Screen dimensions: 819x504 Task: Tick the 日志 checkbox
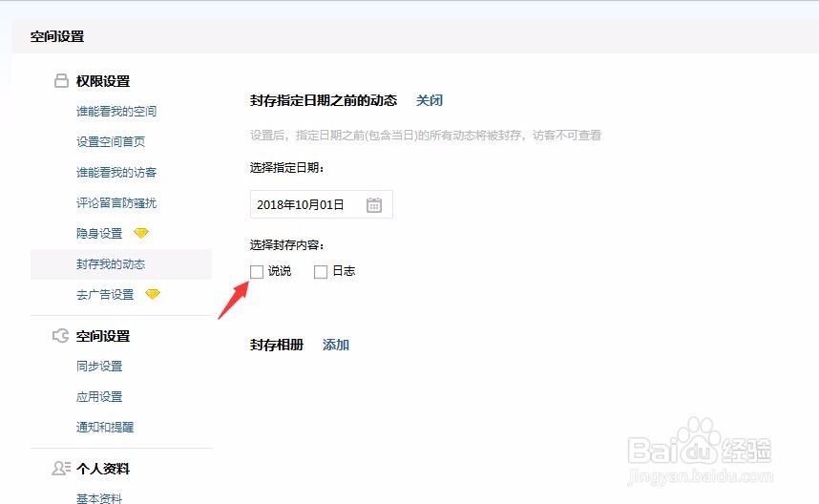[x=321, y=272]
